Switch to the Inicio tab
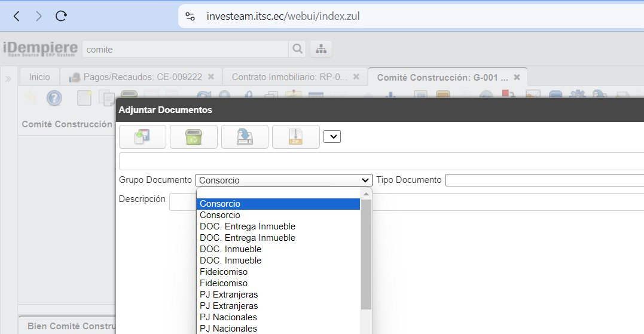644x334 pixels. pyautogui.click(x=39, y=77)
